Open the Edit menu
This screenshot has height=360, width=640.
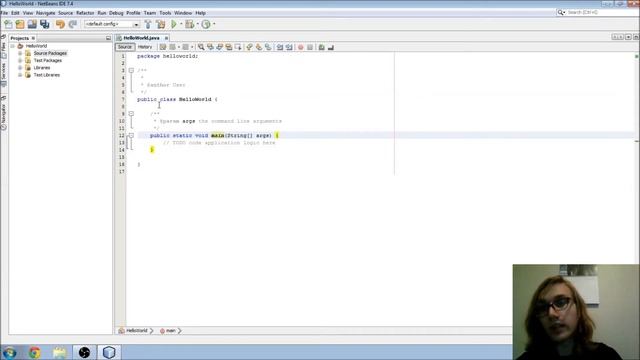[x=15, y=13]
